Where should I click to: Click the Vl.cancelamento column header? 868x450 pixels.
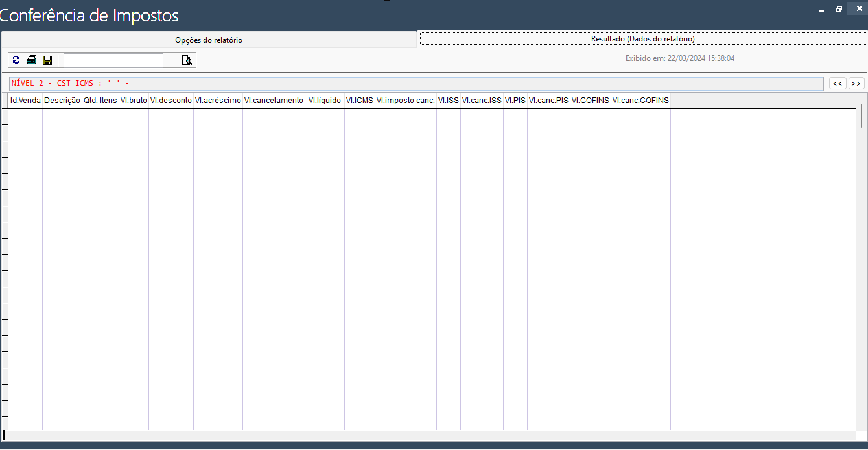pos(275,101)
